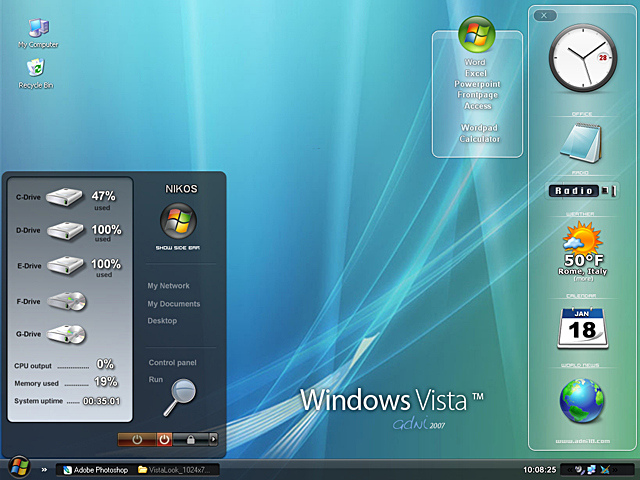Click the E-Drive hard disk icon
The height and width of the screenshot is (480, 640).
[65, 265]
